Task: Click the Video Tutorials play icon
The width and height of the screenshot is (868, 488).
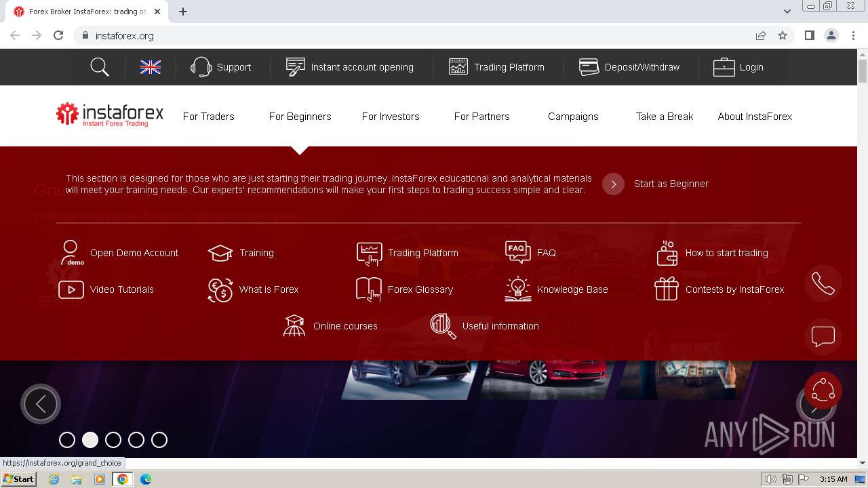Action: pos(71,289)
